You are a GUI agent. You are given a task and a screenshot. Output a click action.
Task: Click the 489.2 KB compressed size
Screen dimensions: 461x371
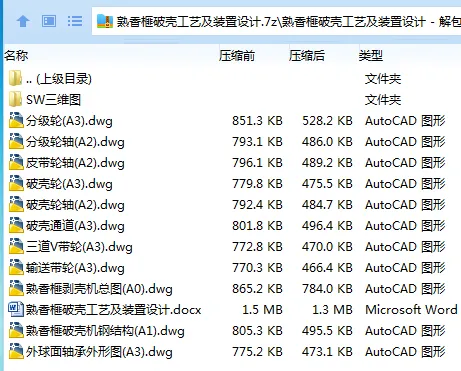point(327,163)
